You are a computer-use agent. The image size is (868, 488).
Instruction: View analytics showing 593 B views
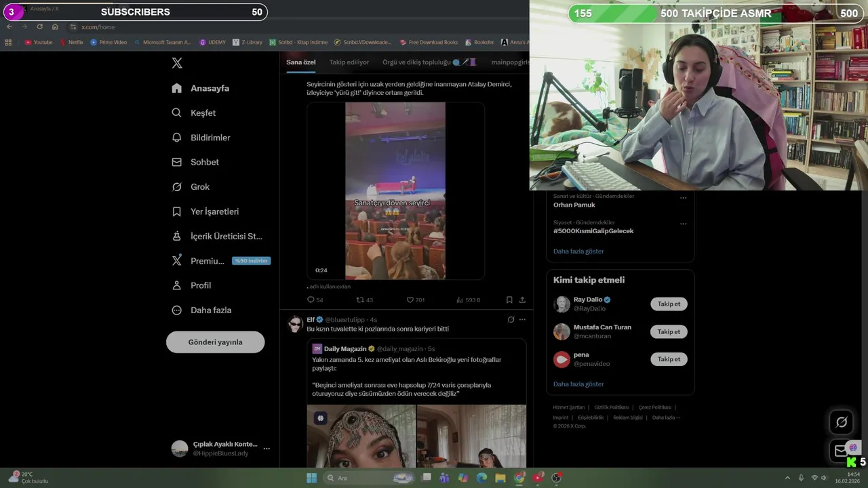pos(468,300)
